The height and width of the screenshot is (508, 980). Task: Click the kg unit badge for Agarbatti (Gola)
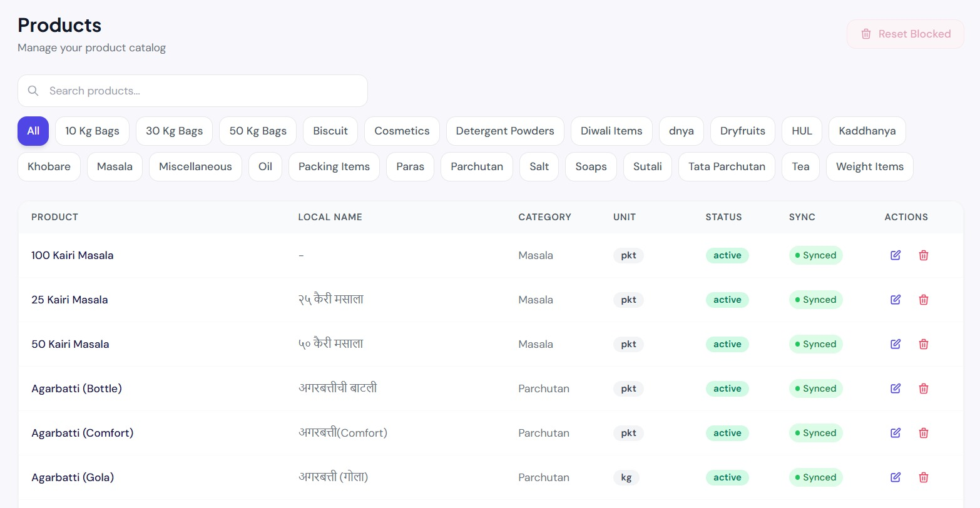626,477
